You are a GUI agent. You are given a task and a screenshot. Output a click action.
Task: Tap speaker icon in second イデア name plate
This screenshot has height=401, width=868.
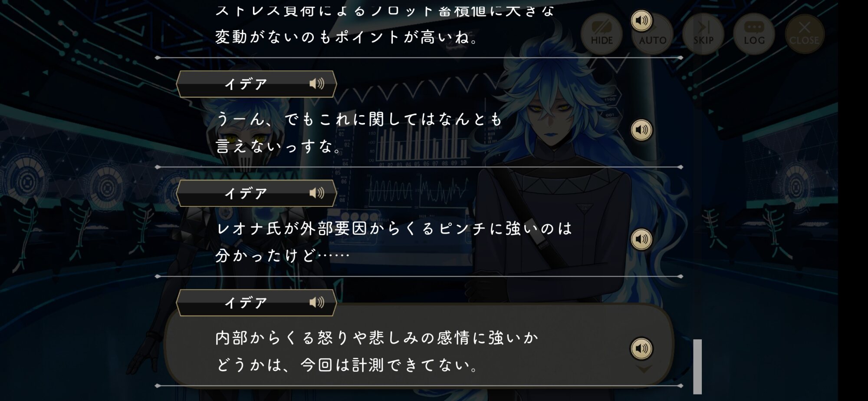(x=317, y=193)
